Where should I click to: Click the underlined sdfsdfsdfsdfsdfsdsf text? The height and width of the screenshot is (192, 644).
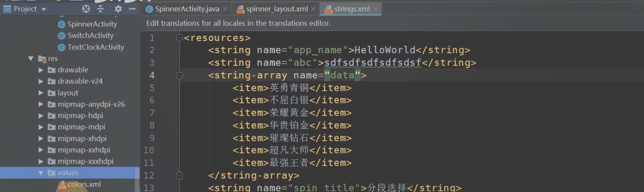coord(373,63)
